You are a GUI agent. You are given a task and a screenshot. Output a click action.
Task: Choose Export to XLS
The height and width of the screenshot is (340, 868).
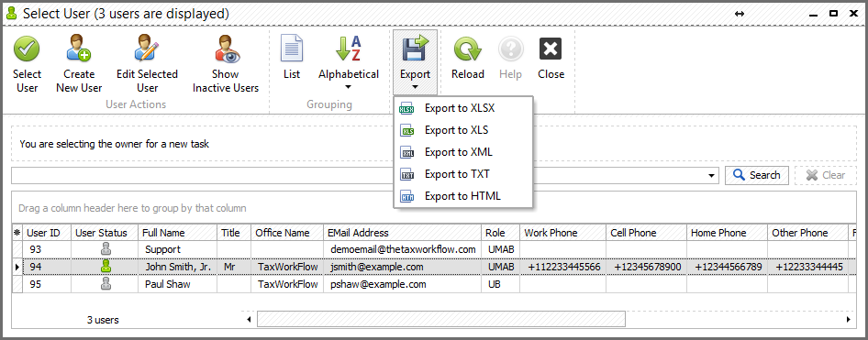pyautogui.click(x=462, y=130)
